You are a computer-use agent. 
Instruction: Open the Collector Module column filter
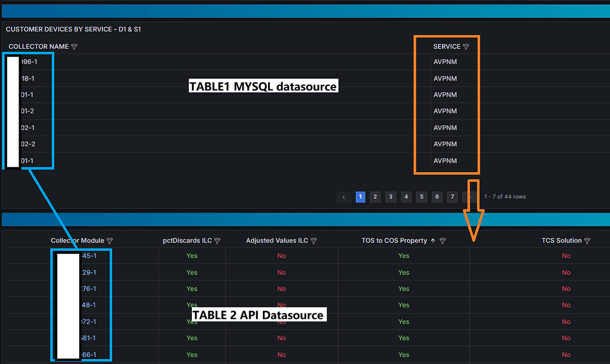(110, 240)
